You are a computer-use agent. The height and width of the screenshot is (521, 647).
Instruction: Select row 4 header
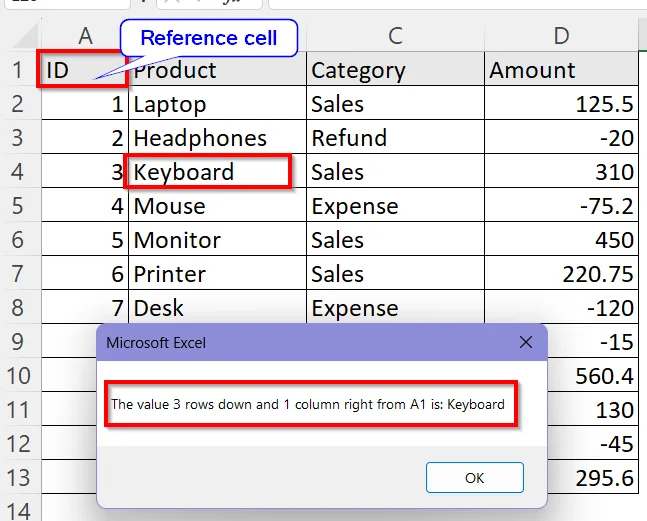tap(17, 171)
